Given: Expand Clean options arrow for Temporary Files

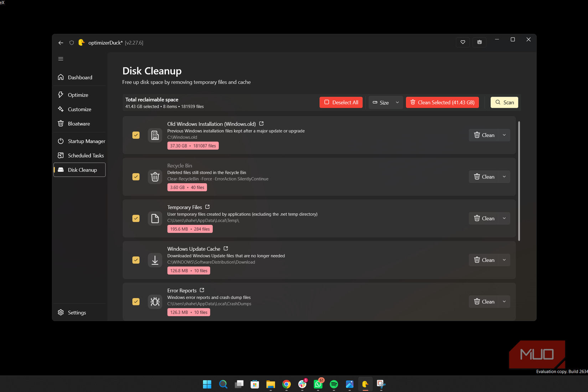Looking at the screenshot, I should (504, 218).
